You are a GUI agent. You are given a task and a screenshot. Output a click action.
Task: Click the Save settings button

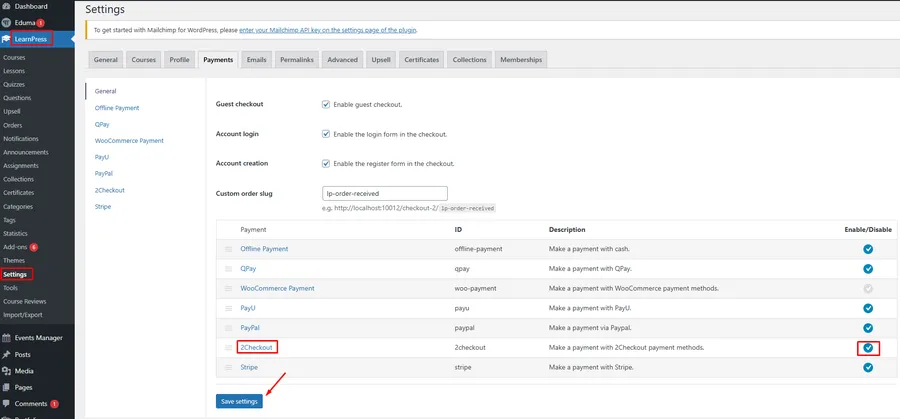coord(240,401)
